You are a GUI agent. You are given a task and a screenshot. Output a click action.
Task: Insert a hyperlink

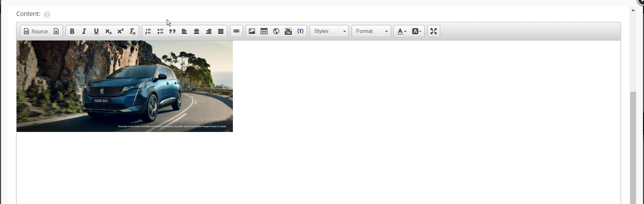point(236,31)
